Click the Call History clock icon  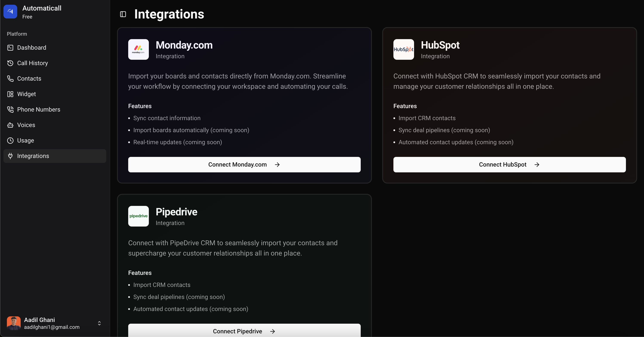click(x=10, y=63)
